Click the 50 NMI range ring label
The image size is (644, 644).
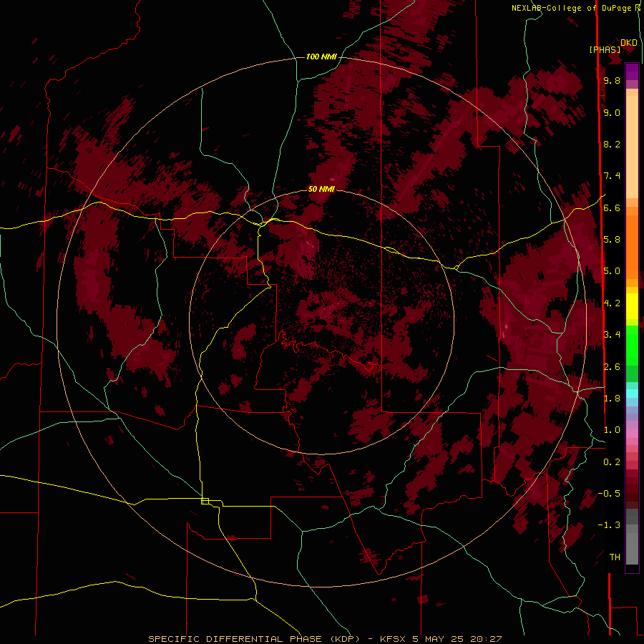click(x=321, y=189)
